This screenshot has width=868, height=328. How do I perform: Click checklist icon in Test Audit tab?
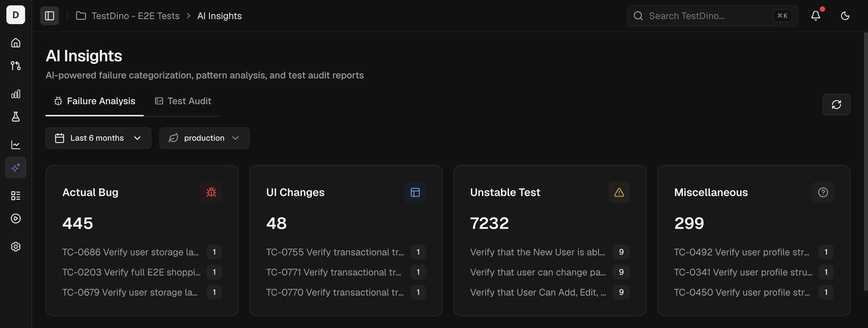coord(159,101)
